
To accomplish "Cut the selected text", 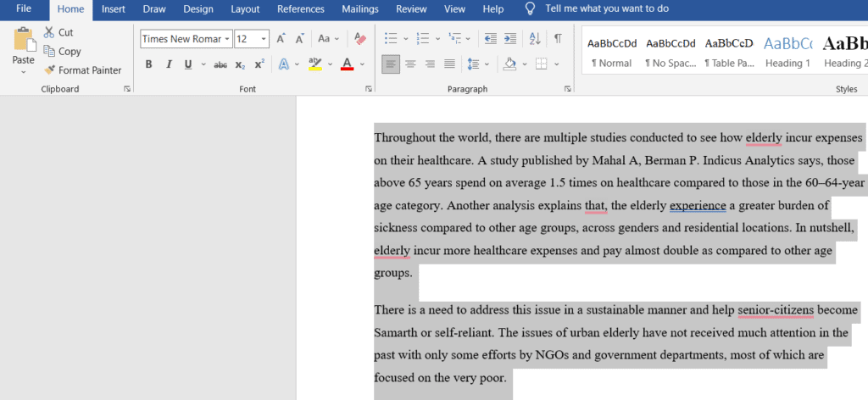I will (x=58, y=32).
